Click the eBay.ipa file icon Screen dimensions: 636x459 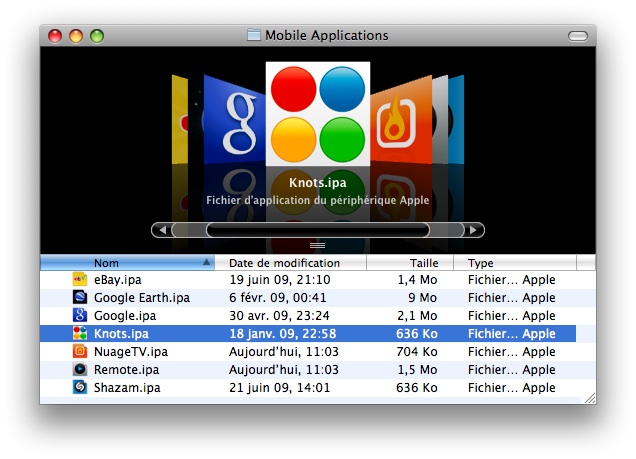click(80, 279)
